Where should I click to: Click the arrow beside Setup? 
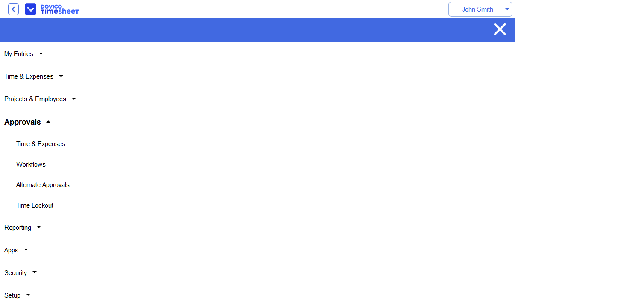coord(28,295)
